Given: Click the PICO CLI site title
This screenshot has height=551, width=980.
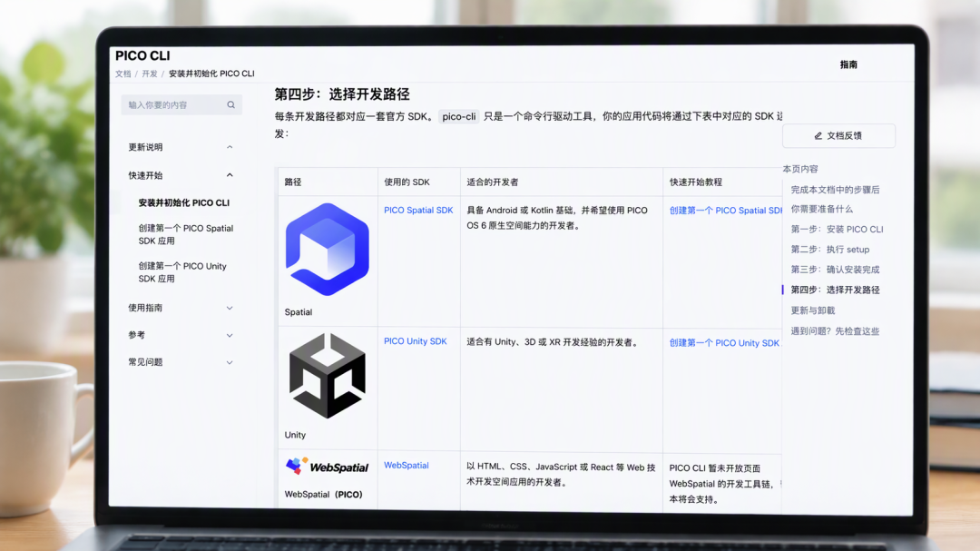Looking at the screenshot, I should coord(142,55).
